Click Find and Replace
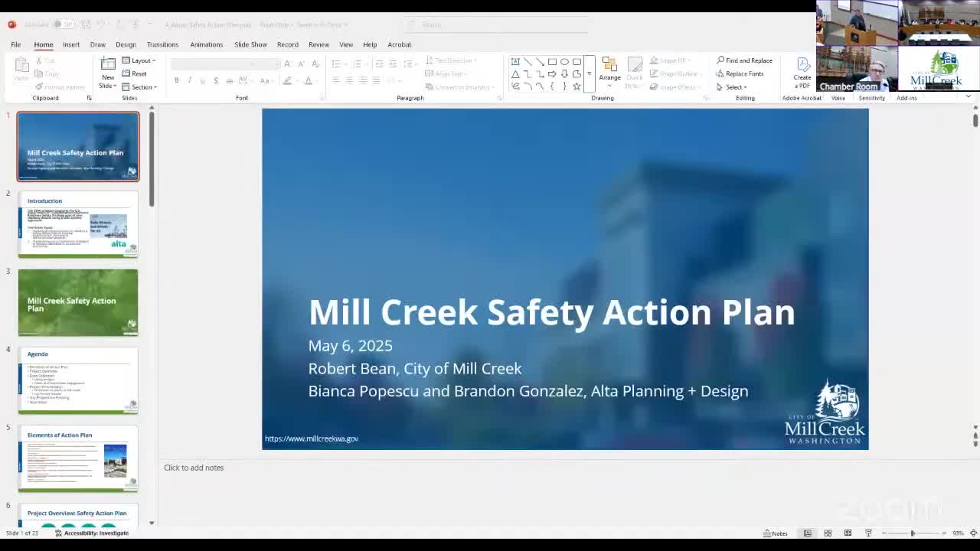Image resolution: width=980 pixels, height=551 pixels. (x=743, y=60)
